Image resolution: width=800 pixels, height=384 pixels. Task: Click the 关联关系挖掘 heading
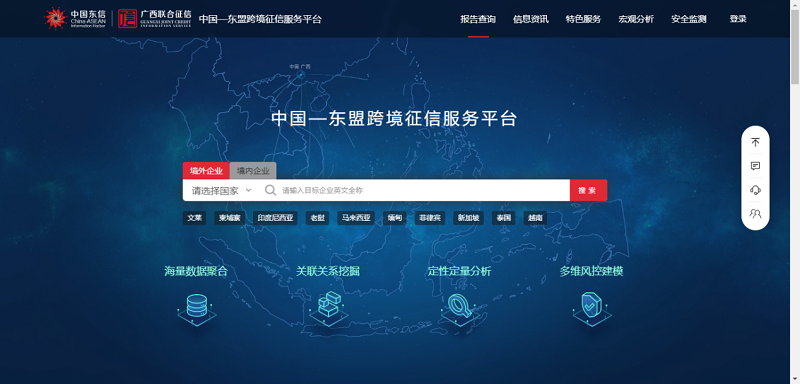(328, 271)
